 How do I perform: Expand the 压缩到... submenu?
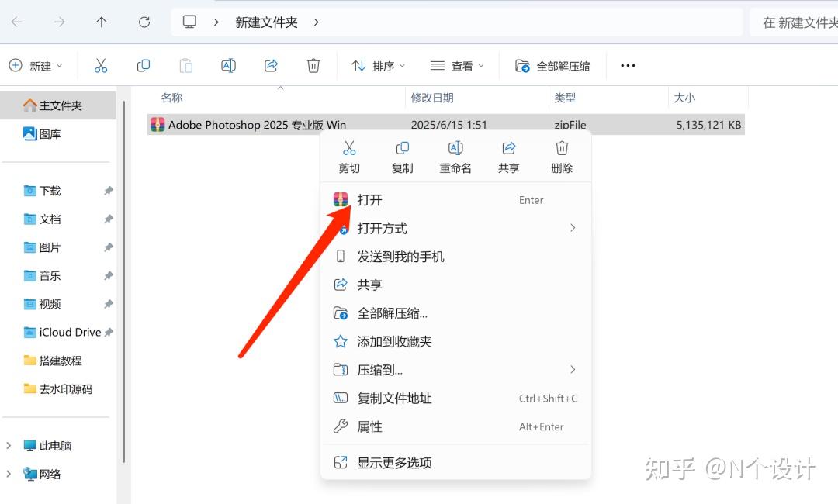[x=573, y=369]
